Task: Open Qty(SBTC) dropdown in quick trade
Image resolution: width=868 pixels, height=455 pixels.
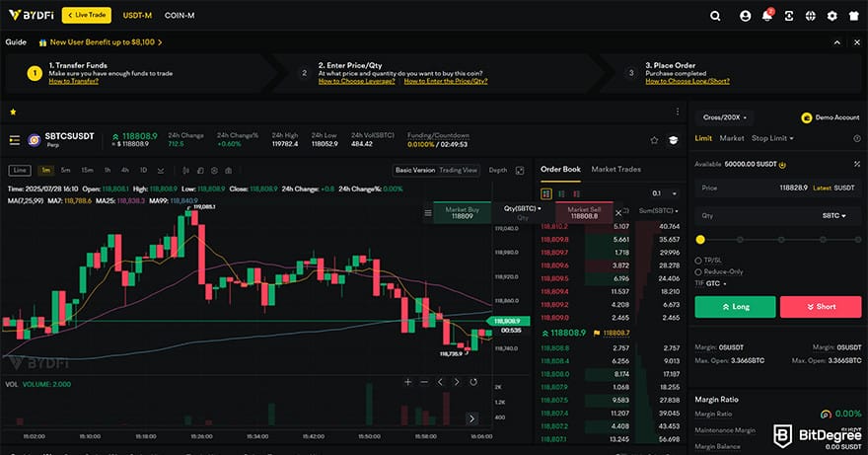Action: (522, 208)
